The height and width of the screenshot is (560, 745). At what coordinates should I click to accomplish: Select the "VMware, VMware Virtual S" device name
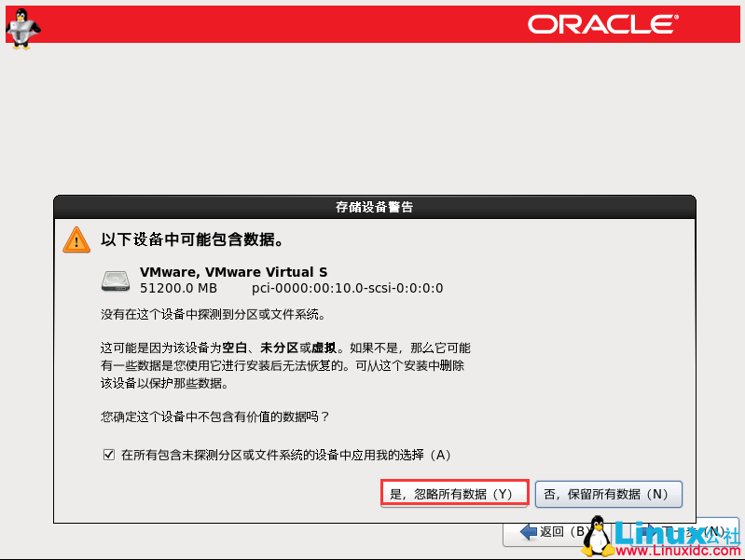coord(233,272)
